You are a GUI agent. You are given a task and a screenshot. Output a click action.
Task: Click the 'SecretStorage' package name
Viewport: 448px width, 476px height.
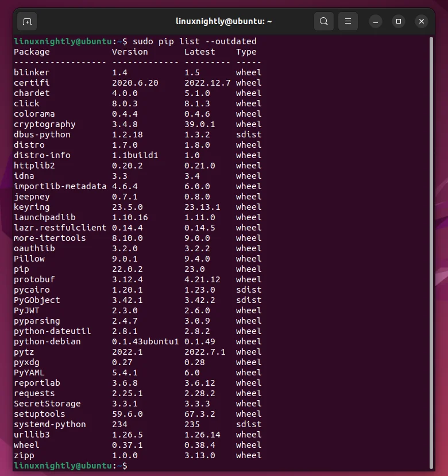pos(47,404)
